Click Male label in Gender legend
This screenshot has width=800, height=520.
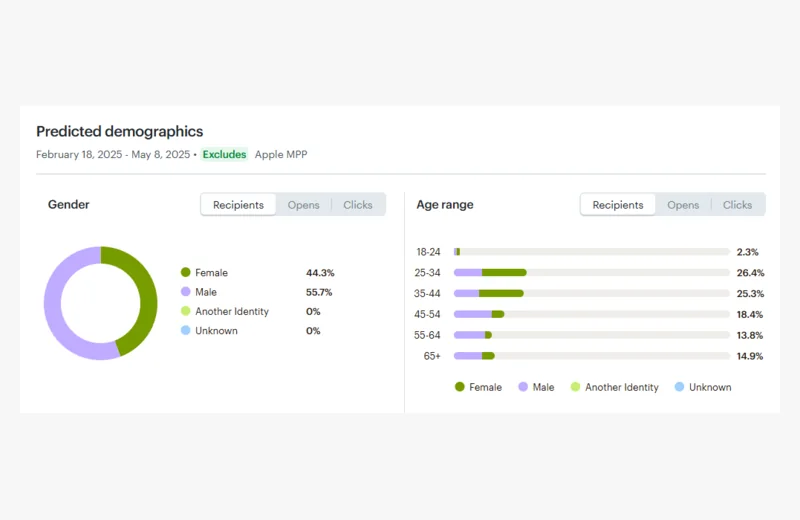[206, 292]
